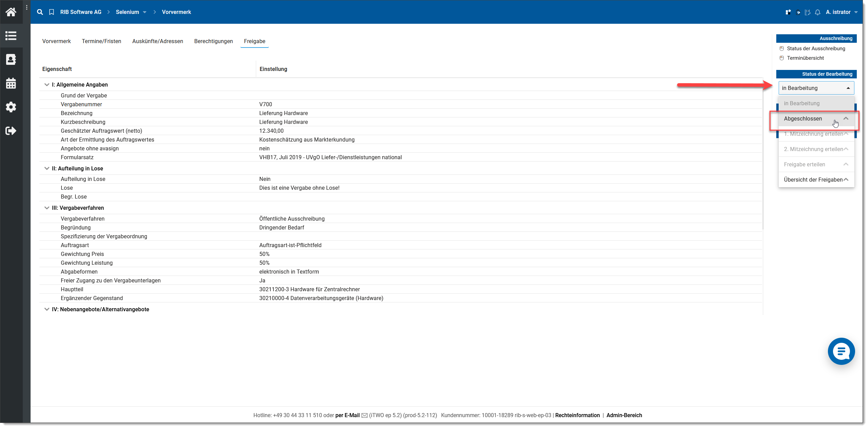Click the home icon in sidebar

[x=11, y=12]
